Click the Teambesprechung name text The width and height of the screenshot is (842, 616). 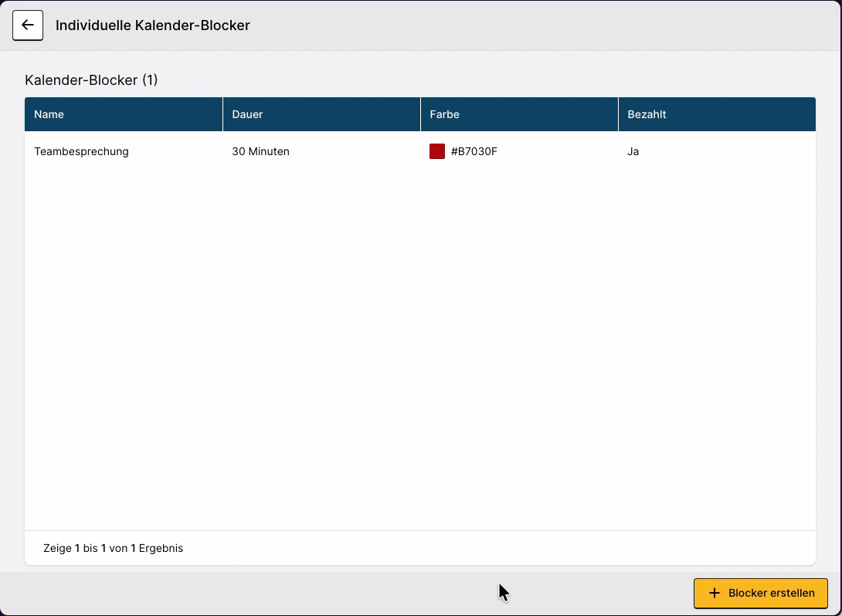click(81, 151)
